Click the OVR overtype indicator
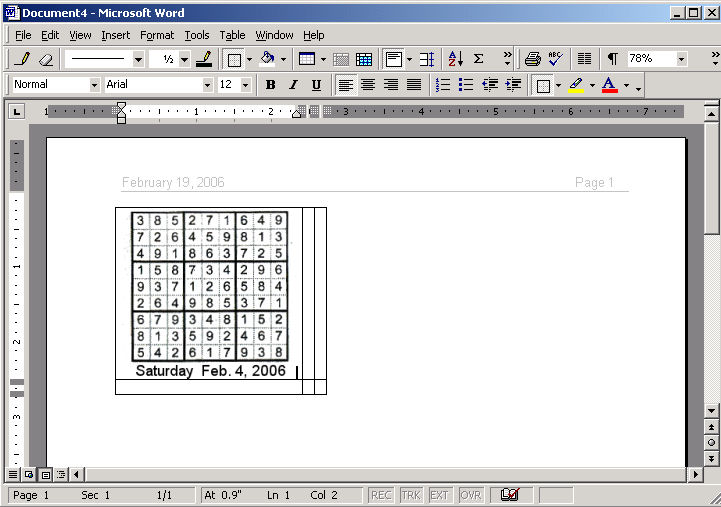721x507 pixels. 470,495
